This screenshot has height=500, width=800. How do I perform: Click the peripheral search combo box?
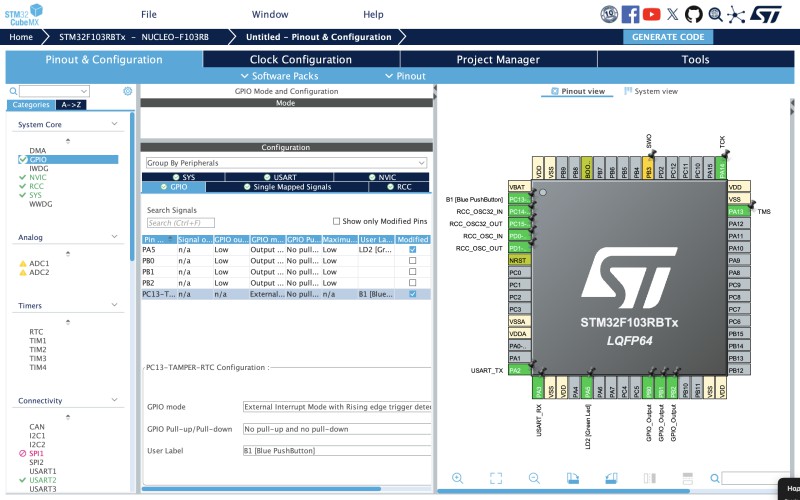point(55,91)
